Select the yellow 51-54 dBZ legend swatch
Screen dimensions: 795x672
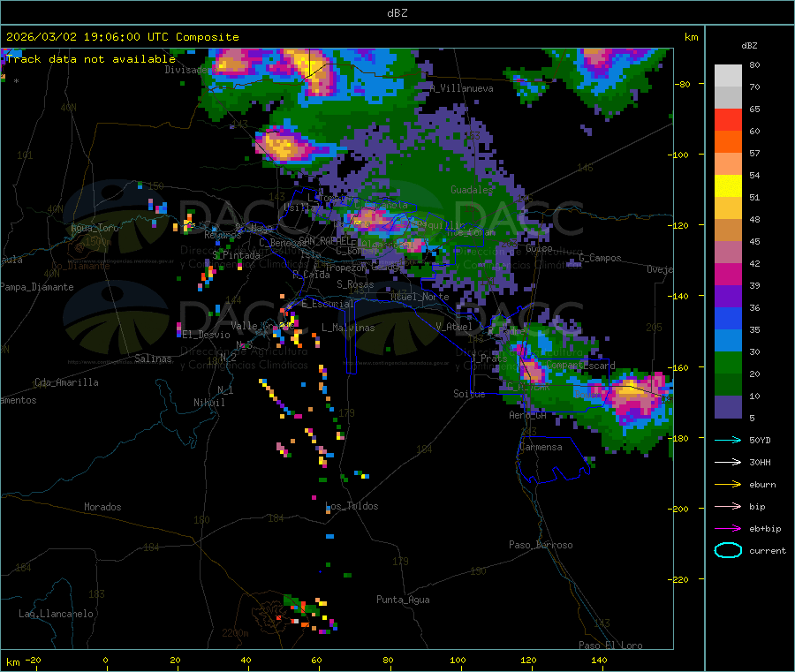pos(728,186)
